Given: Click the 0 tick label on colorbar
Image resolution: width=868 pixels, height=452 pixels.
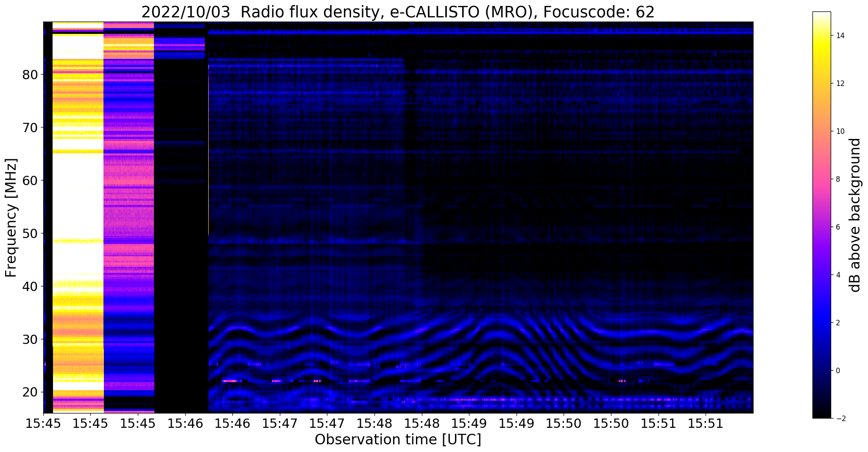Looking at the screenshot, I should (837, 371).
